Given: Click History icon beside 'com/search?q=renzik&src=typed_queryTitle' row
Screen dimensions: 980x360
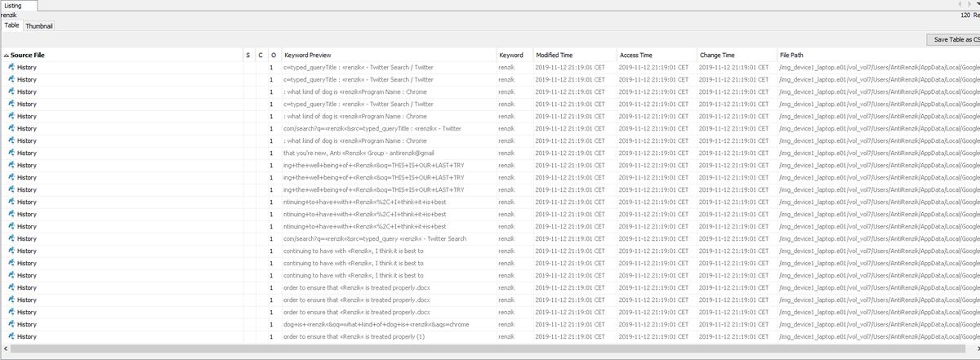Looking at the screenshot, I should click(11, 128).
